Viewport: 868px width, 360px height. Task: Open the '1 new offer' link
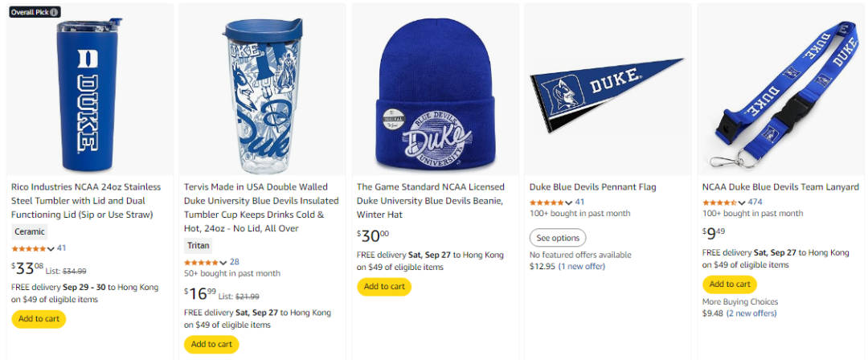tap(582, 267)
